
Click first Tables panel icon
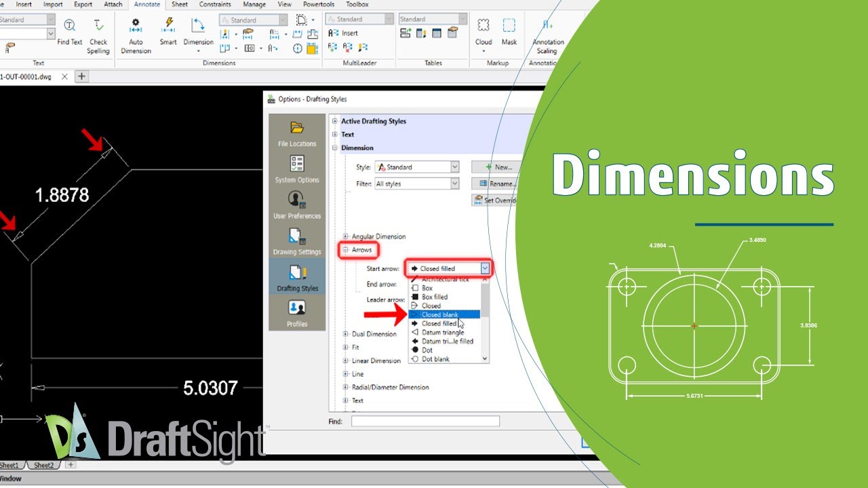(x=406, y=33)
